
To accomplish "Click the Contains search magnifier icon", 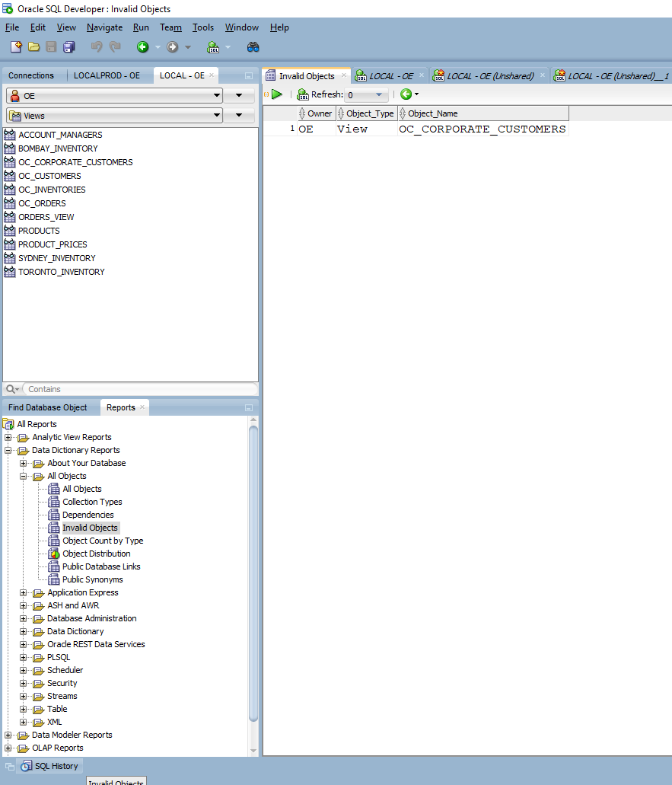I will point(10,389).
